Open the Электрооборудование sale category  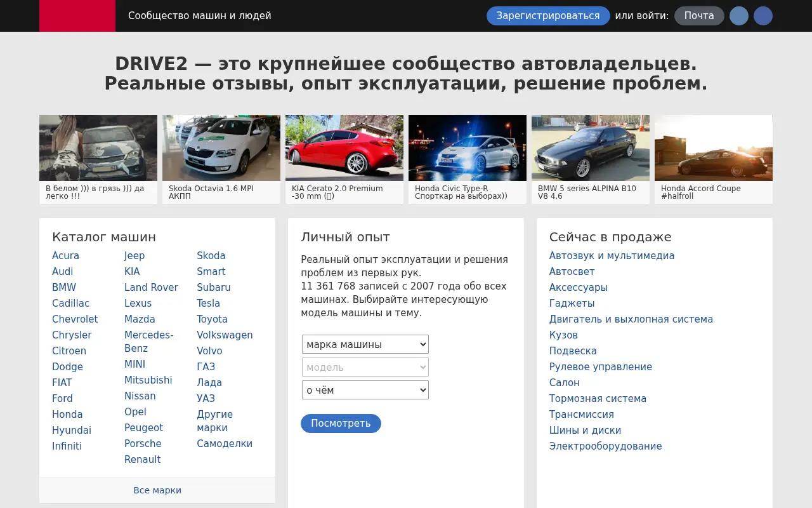[x=605, y=446]
